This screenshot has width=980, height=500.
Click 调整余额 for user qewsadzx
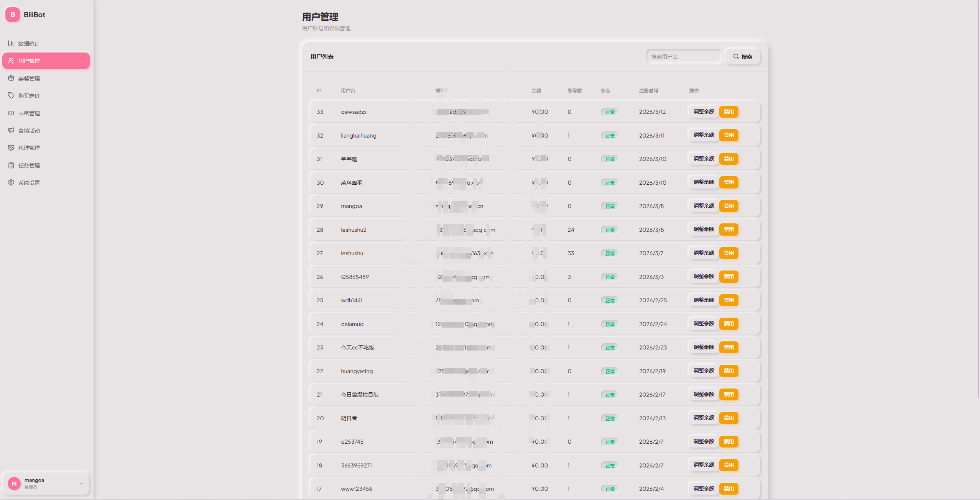703,112
